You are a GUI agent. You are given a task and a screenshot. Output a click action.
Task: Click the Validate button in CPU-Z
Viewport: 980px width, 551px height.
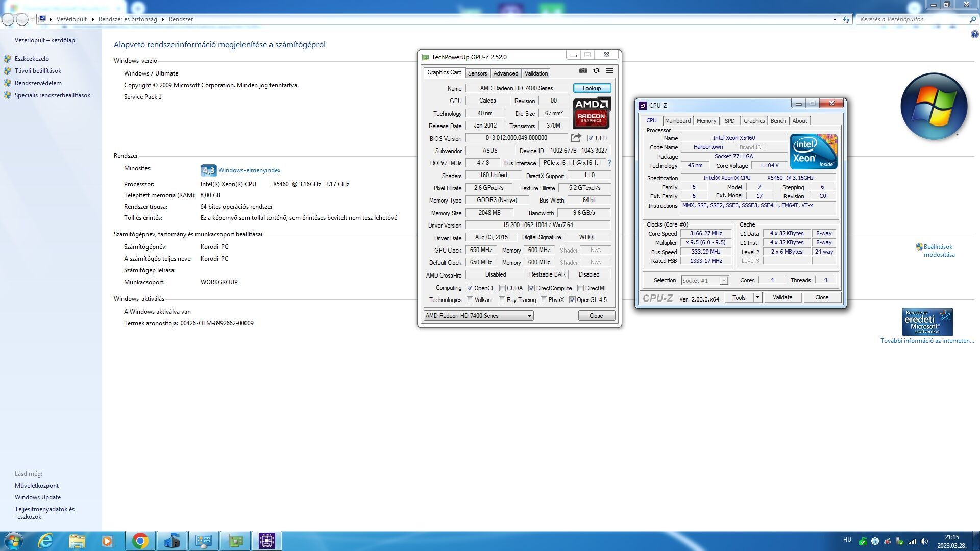[x=782, y=297]
